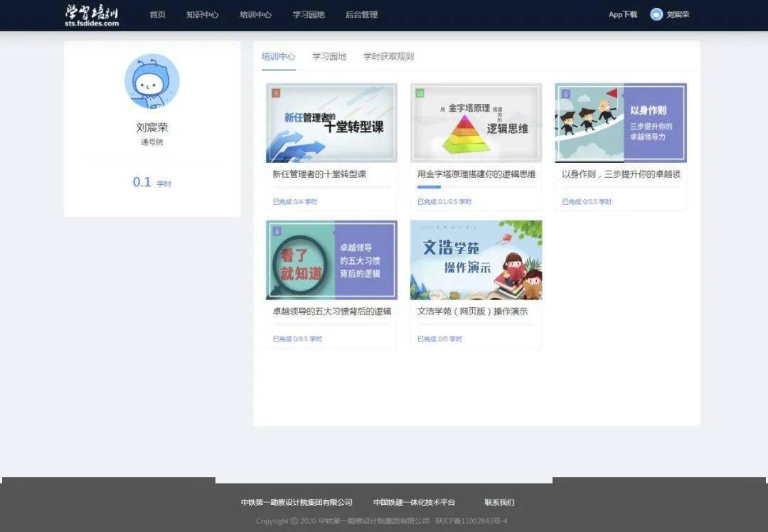Open the 新任管理者的十堂转型课 course title
This screenshot has height=532, width=768.
[x=319, y=174]
